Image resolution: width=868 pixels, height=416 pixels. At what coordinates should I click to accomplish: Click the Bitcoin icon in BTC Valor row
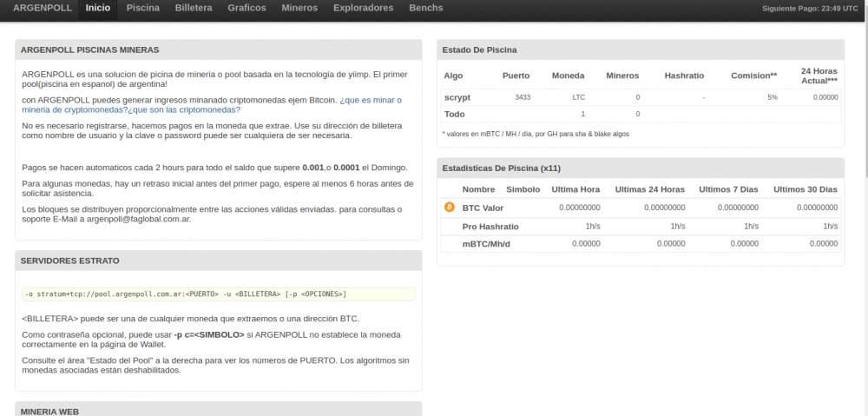[x=449, y=208]
